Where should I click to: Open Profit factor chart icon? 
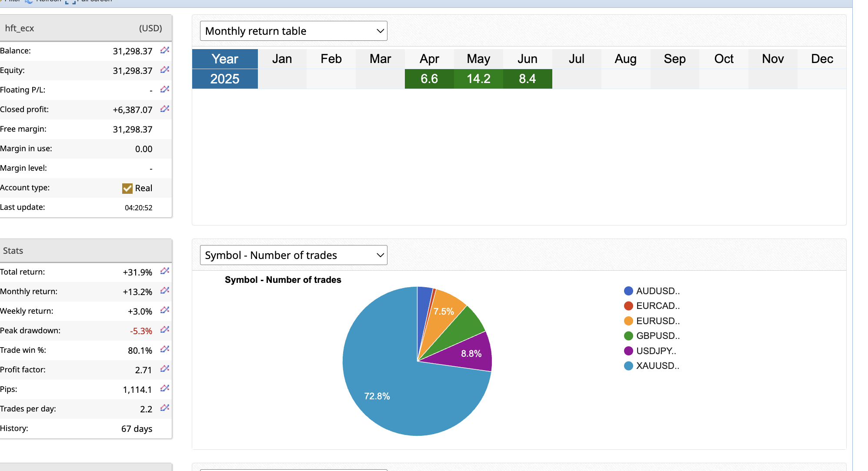click(164, 369)
